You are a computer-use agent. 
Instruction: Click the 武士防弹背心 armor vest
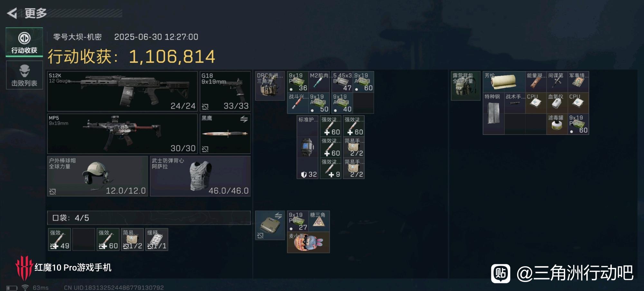200,176
